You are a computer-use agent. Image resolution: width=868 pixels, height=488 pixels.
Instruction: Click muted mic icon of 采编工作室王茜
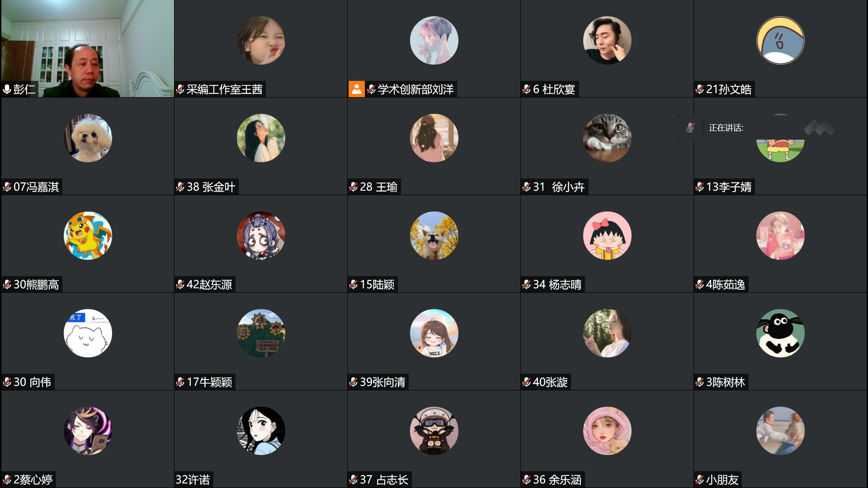click(180, 89)
